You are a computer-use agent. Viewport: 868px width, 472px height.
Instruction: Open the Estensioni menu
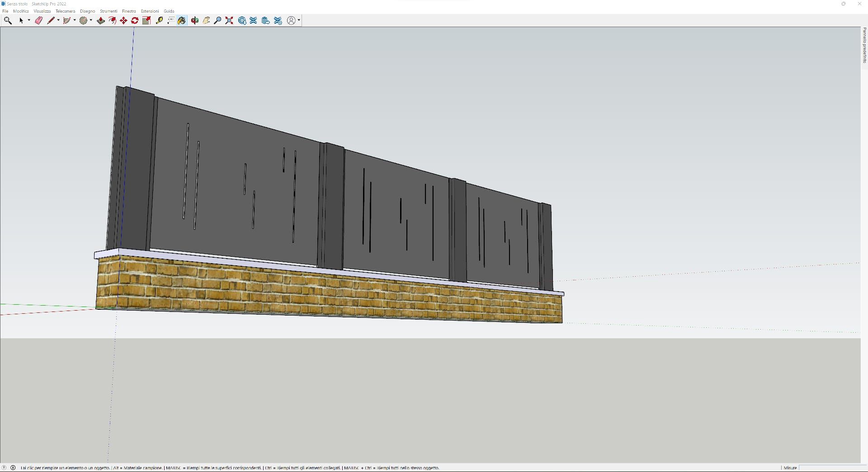tap(150, 11)
